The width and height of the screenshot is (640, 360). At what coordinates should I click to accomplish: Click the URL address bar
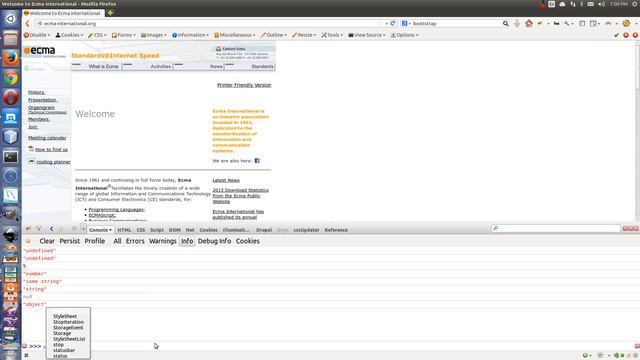211,24
